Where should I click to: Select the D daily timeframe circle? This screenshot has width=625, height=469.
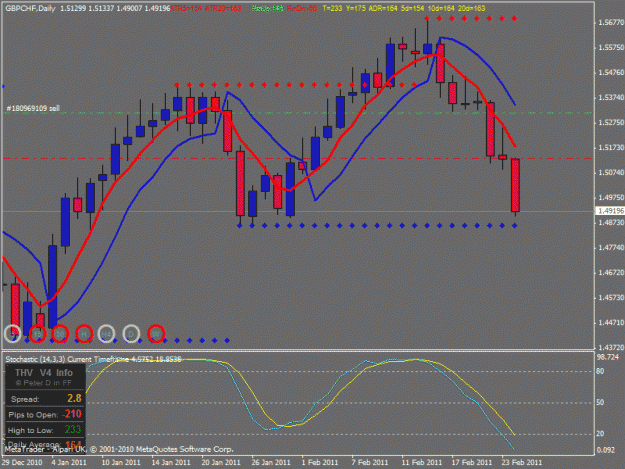131,334
